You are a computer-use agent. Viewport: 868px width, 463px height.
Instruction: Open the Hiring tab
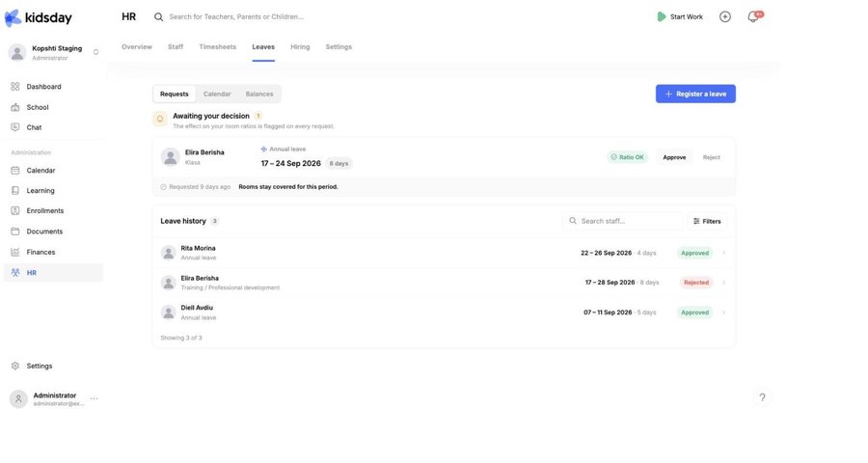point(300,47)
